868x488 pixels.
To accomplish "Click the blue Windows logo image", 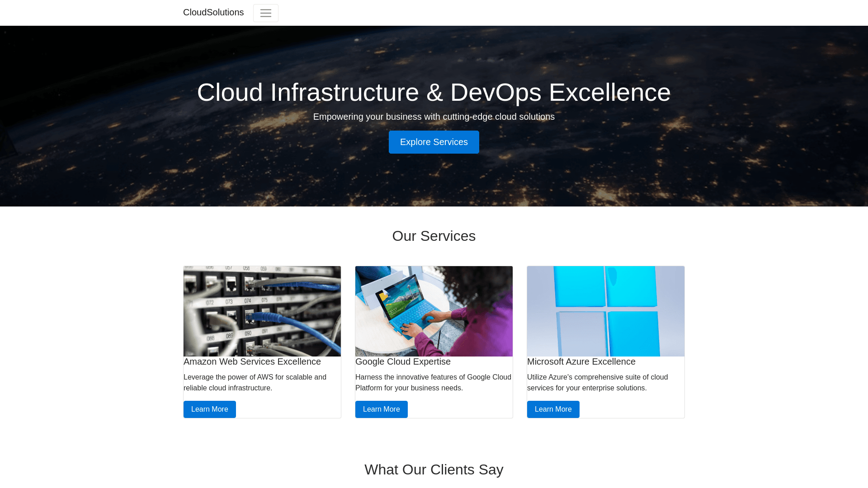I will (606, 311).
